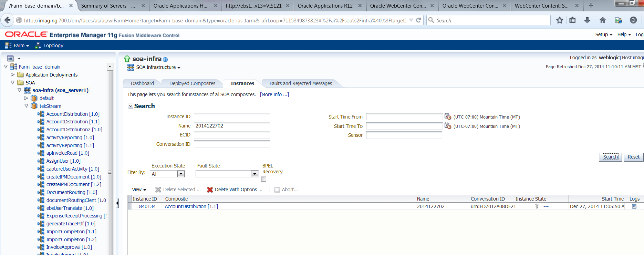Click the SOA Infrastructure menu icon

131,68
